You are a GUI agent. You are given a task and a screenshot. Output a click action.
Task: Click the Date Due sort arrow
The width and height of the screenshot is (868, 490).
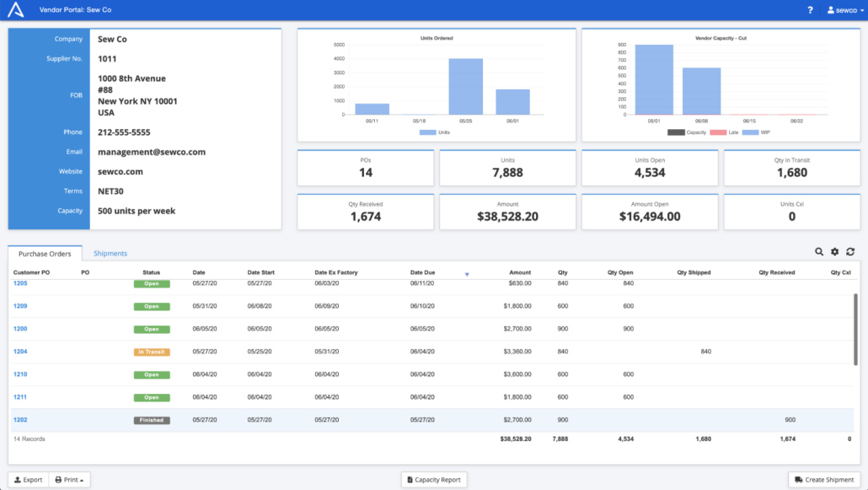[x=467, y=273]
